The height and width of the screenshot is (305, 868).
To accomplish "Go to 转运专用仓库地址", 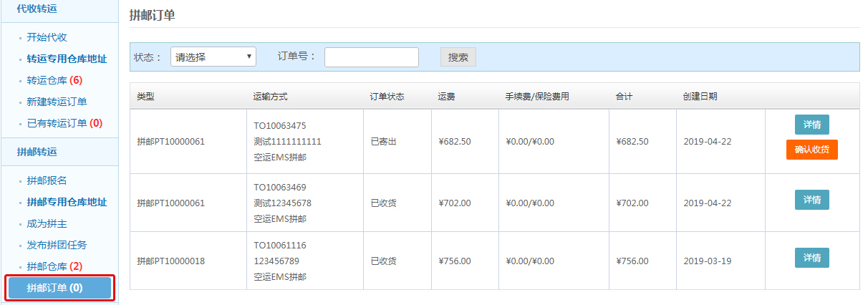I will pyautogui.click(x=67, y=59).
